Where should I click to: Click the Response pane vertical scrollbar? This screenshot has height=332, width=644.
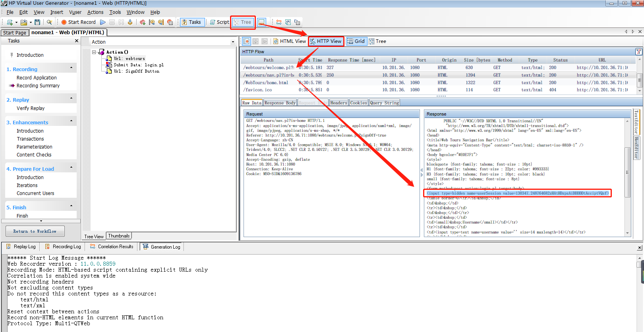[628, 177]
